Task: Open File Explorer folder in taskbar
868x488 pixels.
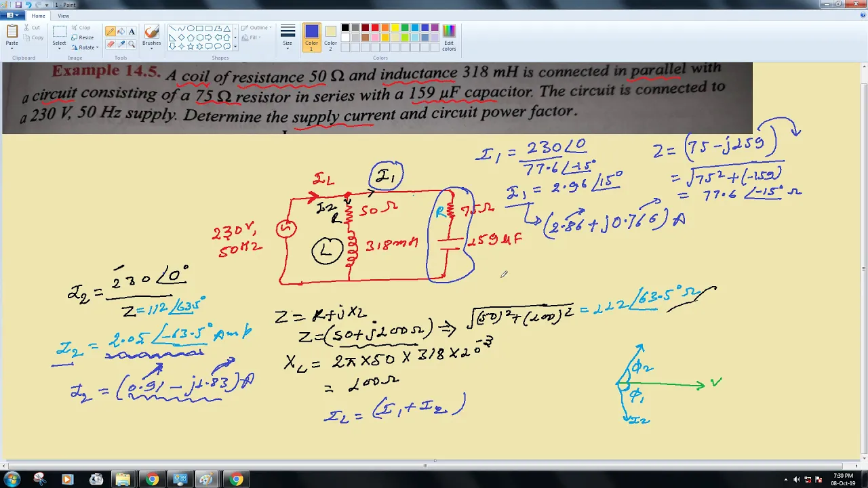Action: 123,479
